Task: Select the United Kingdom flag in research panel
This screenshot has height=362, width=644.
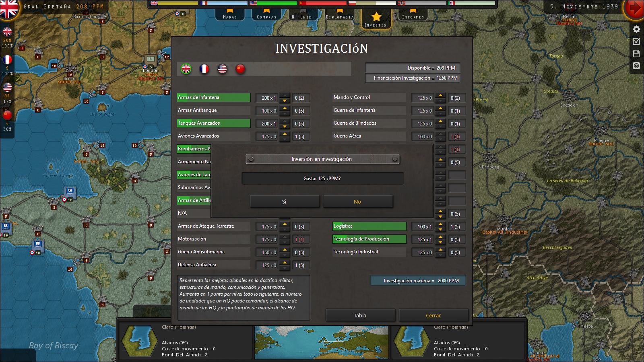Action: (x=186, y=69)
